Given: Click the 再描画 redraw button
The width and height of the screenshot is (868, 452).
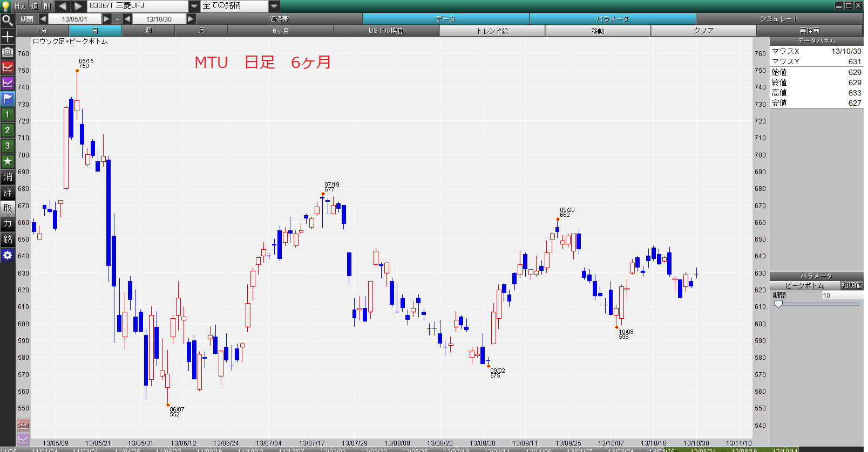Looking at the screenshot, I should [810, 31].
